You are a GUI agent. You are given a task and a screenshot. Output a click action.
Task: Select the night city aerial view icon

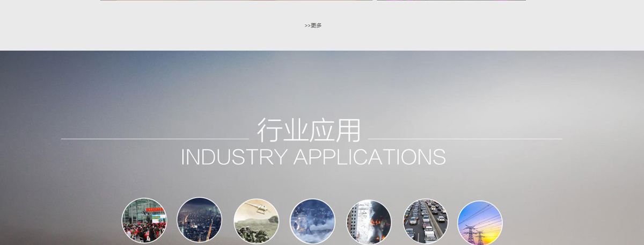(199, 220)
